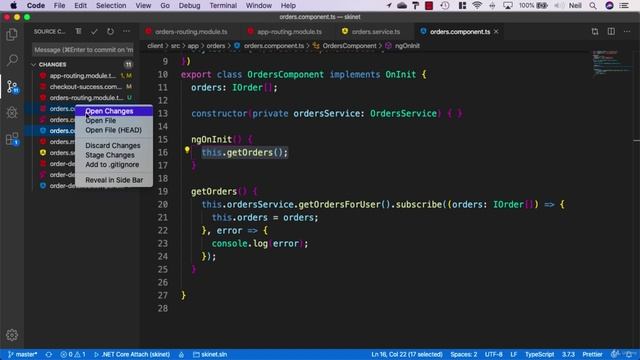640x360 pixels.
Task: Click the commit checkmark icon
Action: tap(94, 31)
